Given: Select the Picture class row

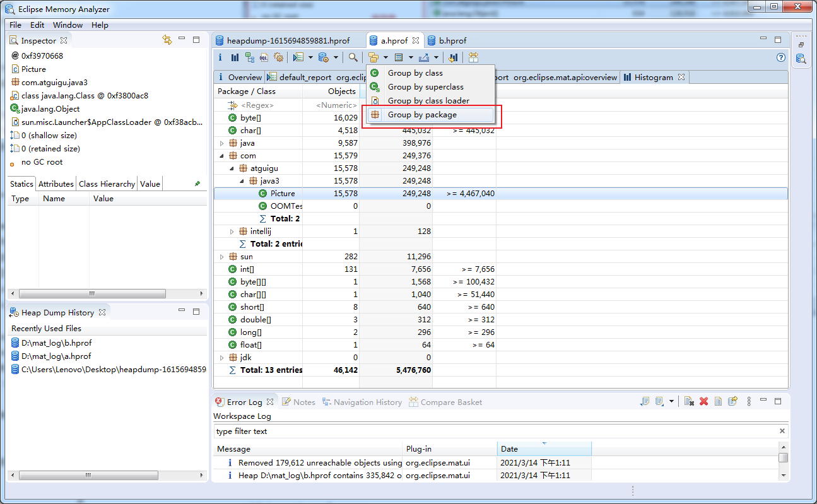Looking at the screenshot, I should [501, 194].
